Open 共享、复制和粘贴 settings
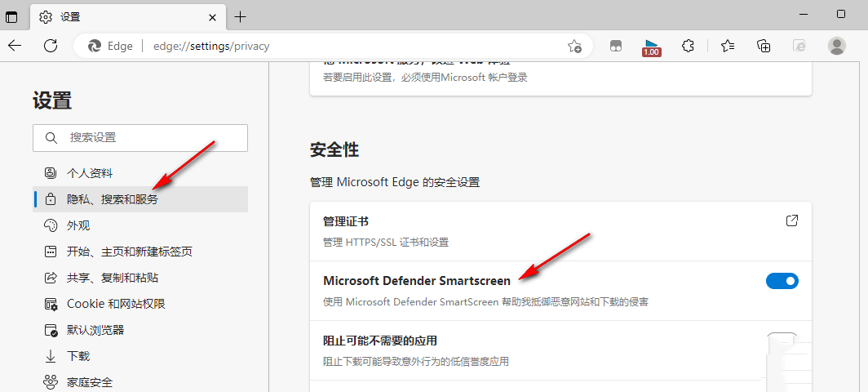 coord(140,278)
